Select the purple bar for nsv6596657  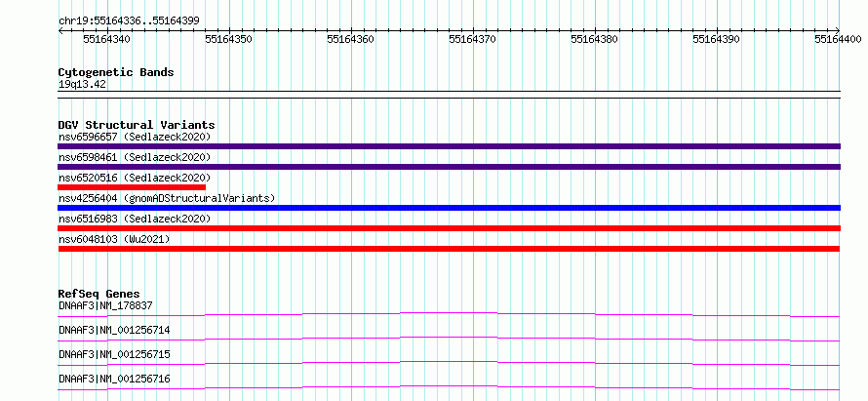pos(449,146)
